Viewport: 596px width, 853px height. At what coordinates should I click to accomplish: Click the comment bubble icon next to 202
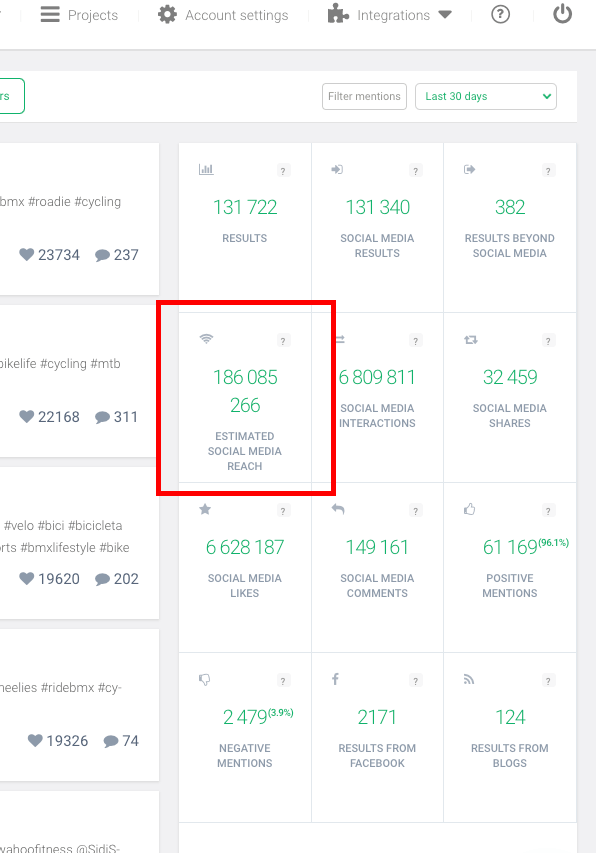pyautogui.click(x=102, y=579)
